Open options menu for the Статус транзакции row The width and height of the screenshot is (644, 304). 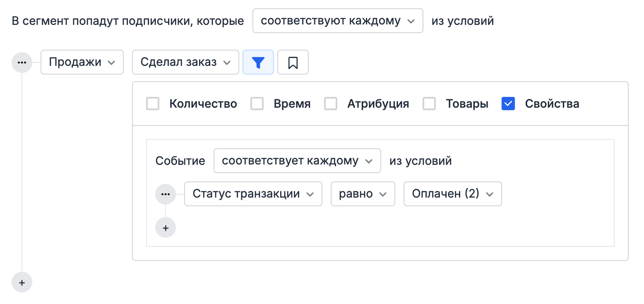pos(166,194)
